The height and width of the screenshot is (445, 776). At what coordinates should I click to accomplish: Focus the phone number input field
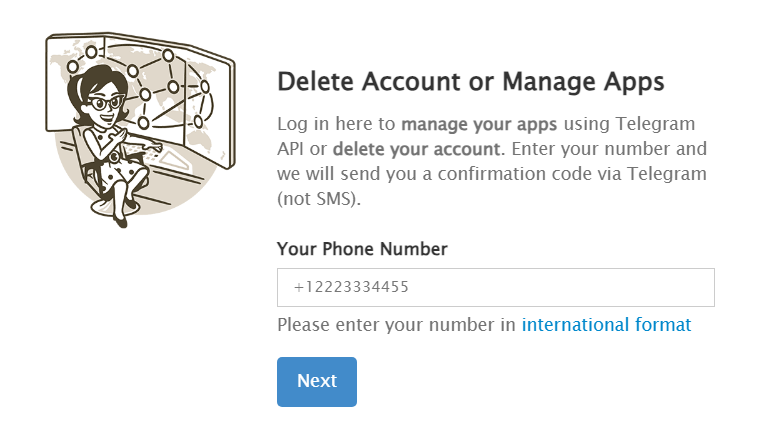pyautogui.click(x=495, y=287)
